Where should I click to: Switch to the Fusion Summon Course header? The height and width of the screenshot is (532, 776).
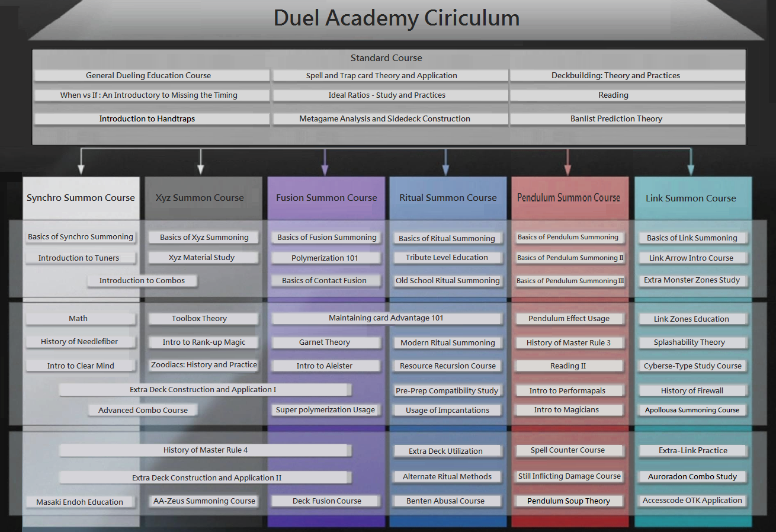pos(326,198)
